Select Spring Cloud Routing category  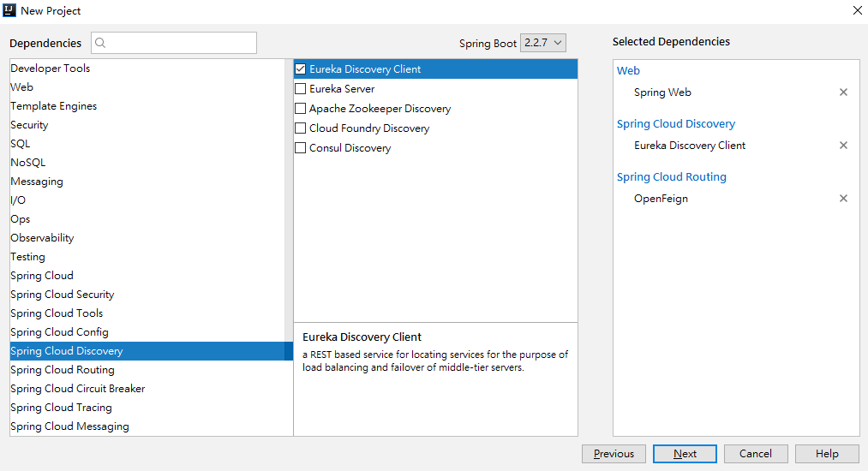[63, 370]
